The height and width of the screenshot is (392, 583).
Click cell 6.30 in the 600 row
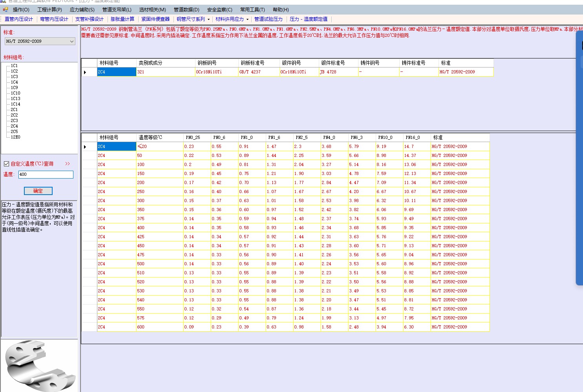pos(417,327)
